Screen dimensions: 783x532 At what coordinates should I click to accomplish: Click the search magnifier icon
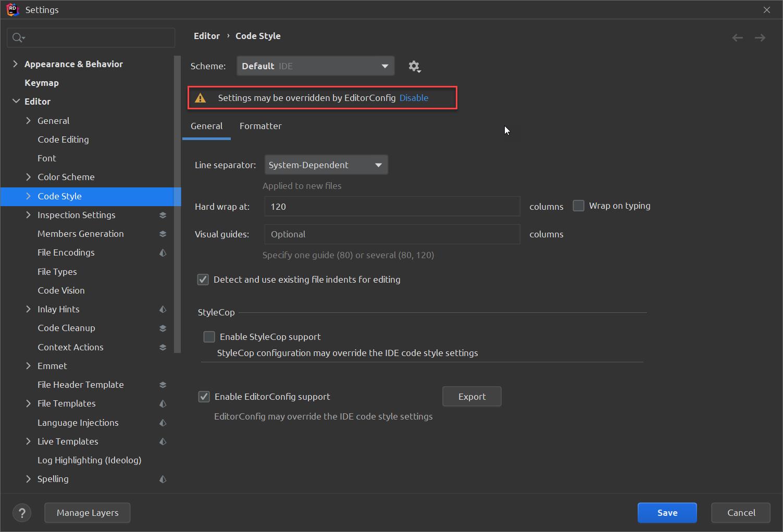pos(18,37)
